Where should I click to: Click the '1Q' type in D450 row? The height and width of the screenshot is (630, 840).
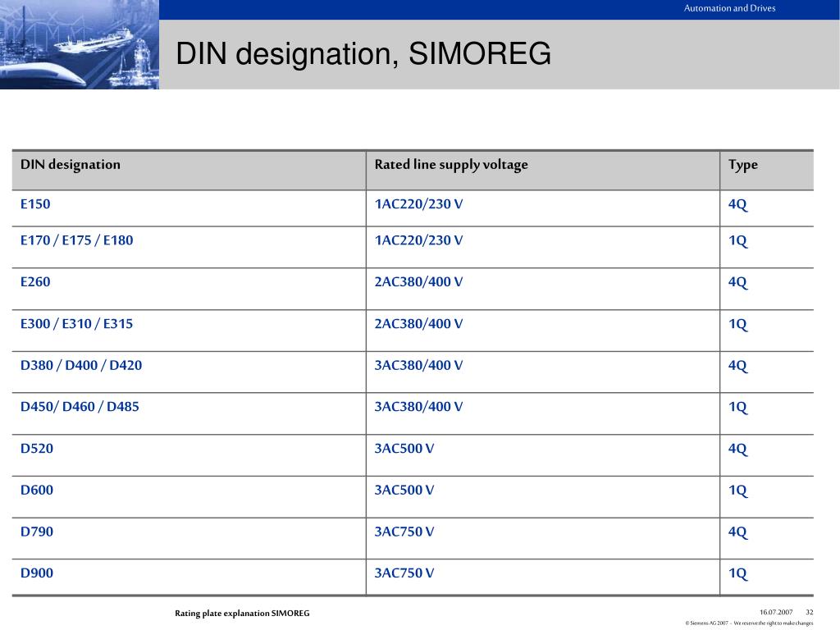coord(737,407)
